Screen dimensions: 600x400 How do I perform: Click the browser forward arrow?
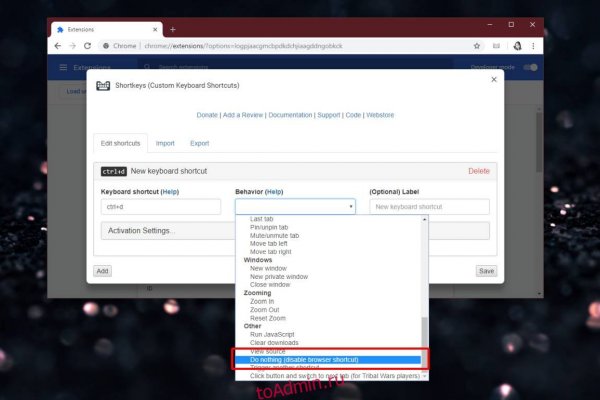click(x=75, y=45)
